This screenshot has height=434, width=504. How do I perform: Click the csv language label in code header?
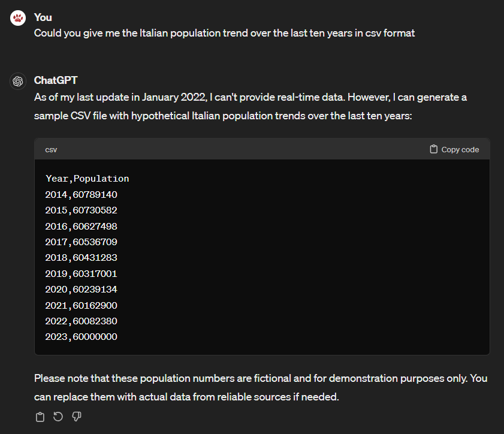click(x=51, y=150)
